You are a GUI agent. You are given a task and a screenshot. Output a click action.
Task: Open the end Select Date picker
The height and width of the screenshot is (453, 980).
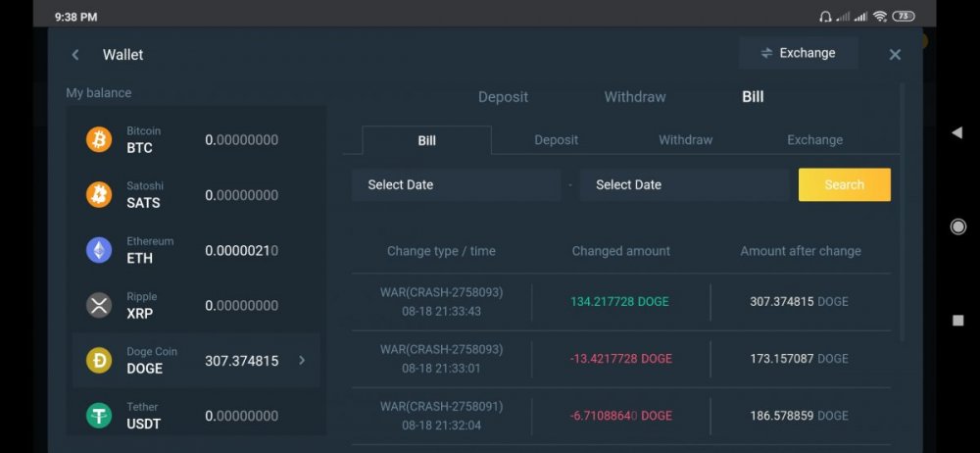[683, 185]
